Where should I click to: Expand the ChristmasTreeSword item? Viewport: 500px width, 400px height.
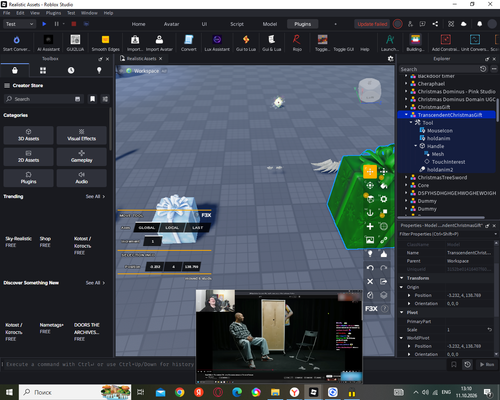[406, 177]
